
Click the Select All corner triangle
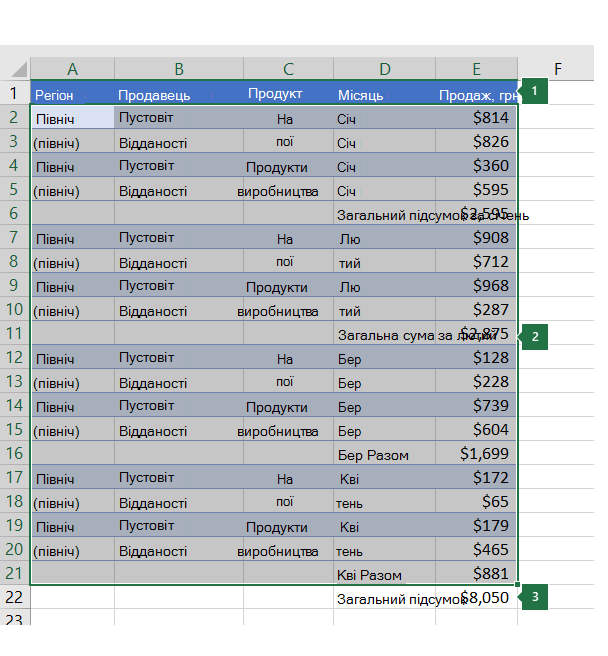19,69
